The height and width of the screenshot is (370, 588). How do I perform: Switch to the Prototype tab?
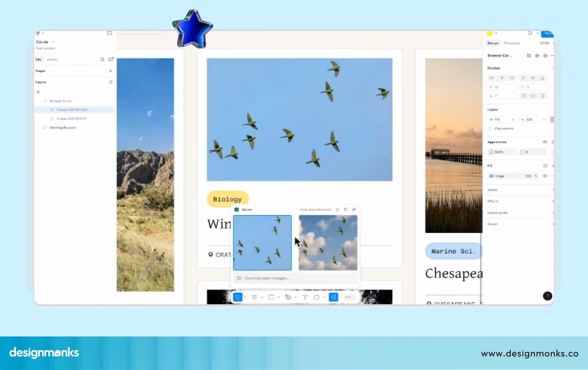512,43
